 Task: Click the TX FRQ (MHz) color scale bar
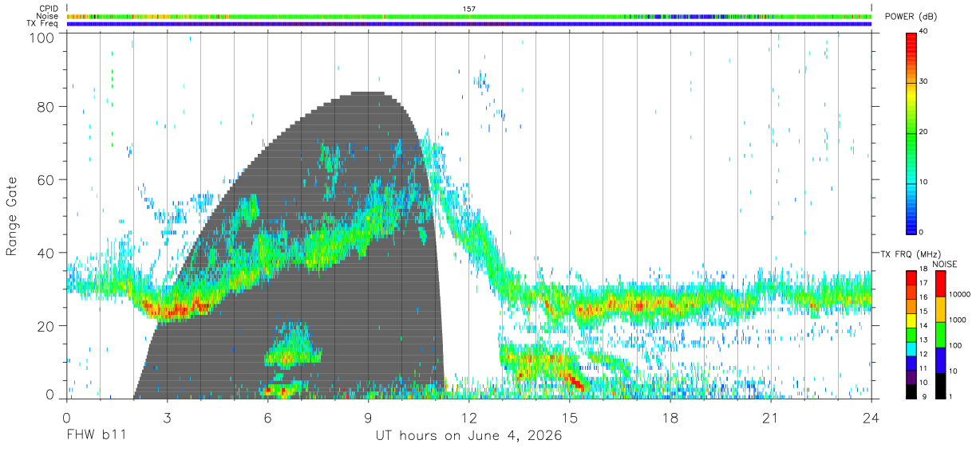[911, 335]
